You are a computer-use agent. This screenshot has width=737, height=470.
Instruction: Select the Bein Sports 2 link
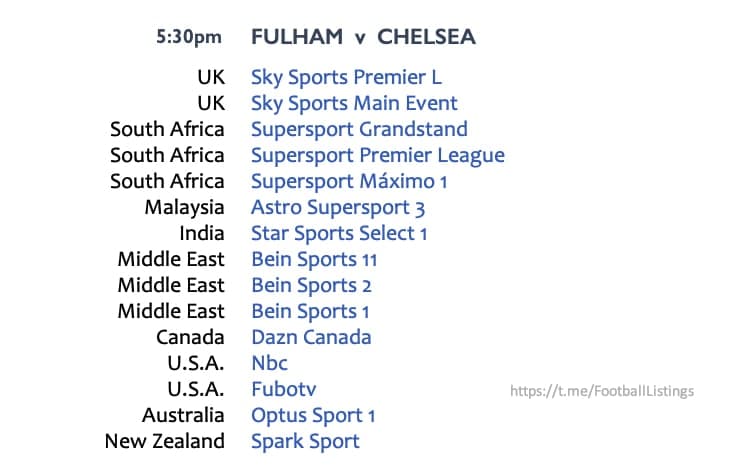[x=311, y=285]
